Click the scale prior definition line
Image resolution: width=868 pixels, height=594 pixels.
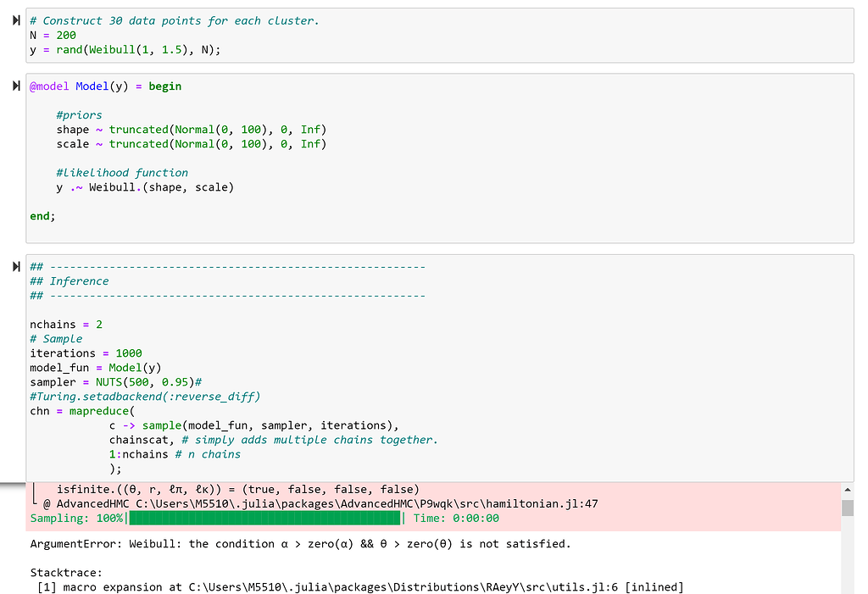click(191, 143)
